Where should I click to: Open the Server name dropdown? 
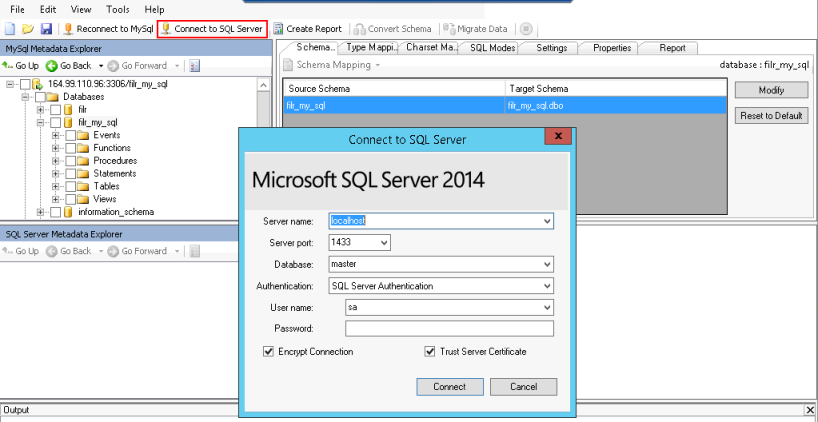[547, 221]
